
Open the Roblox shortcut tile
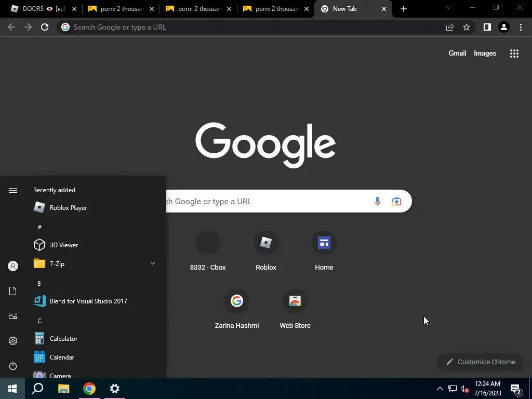click(265, 251)
